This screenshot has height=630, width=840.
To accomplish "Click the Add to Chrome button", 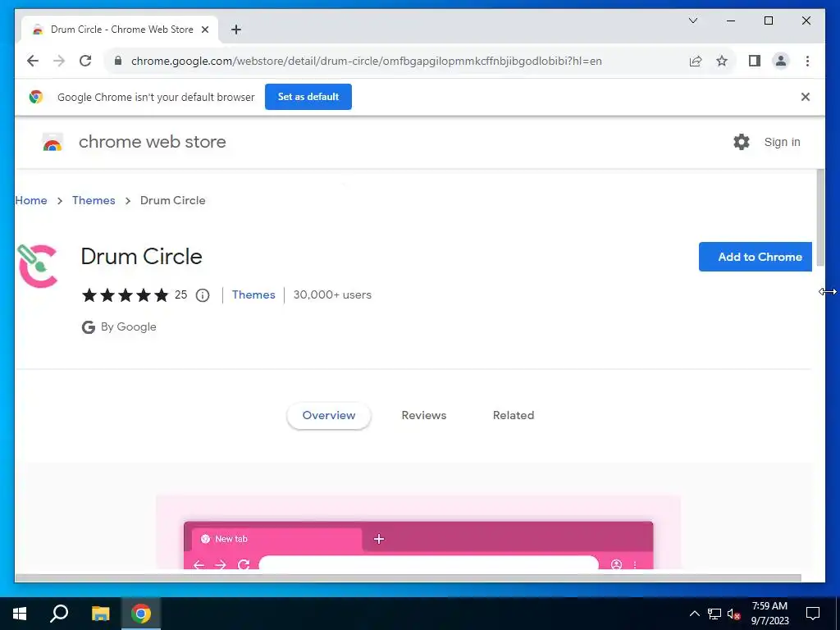I will [755, 257].
